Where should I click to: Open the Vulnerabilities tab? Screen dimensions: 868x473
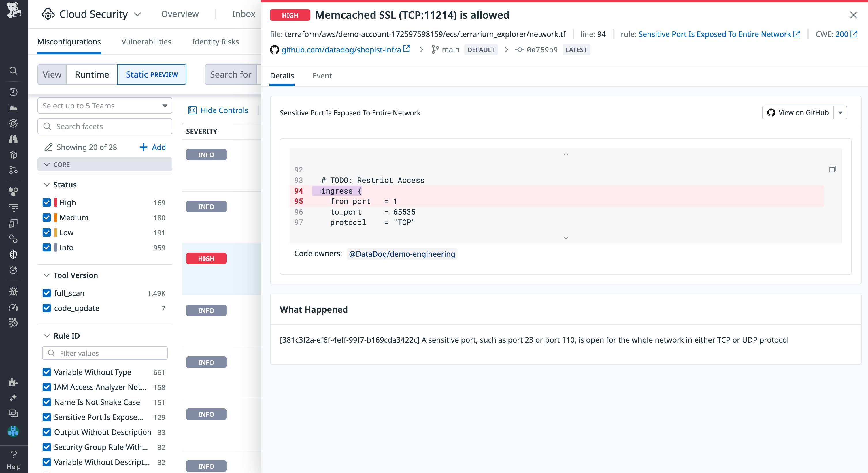coord(146,42)
